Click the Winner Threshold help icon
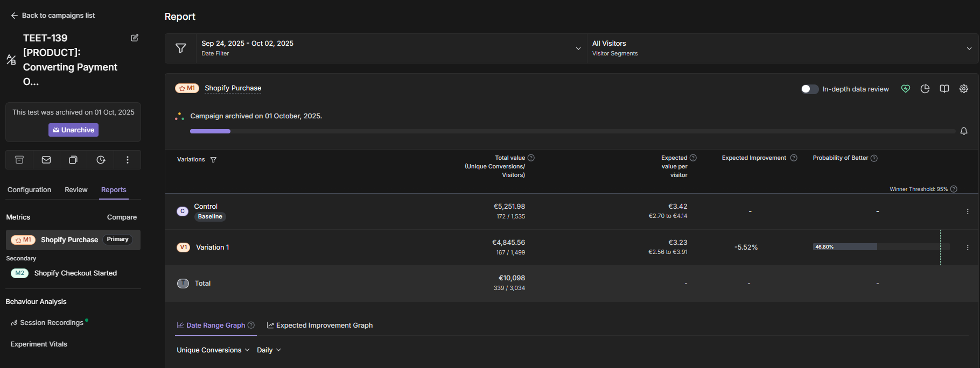This screenshot has width=980, height=368. click(954, 189)
